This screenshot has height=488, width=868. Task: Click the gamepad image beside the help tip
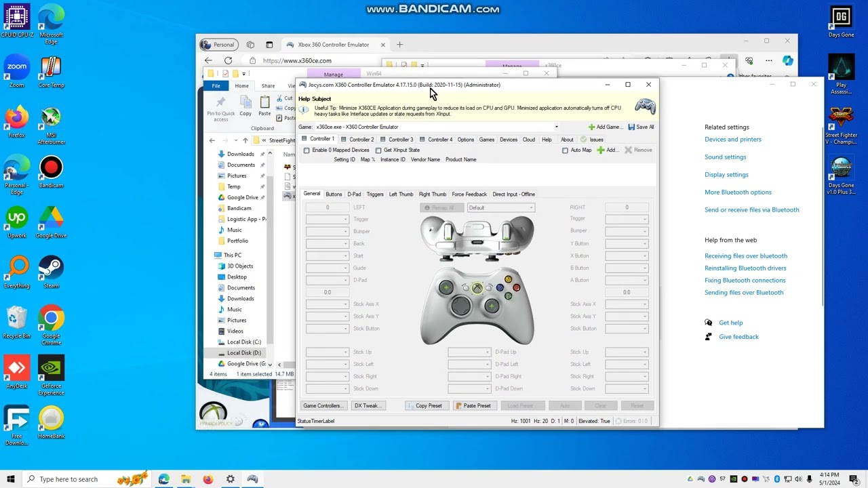click(x=644, y=106)
